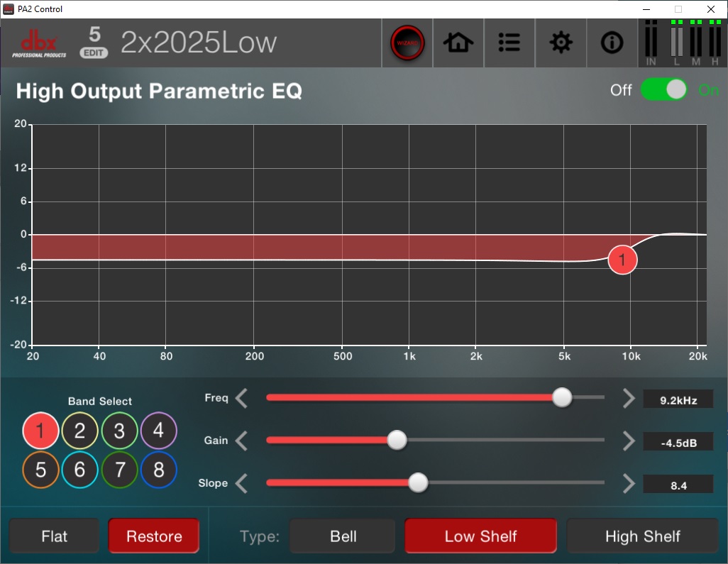Click the Slope slider knob
This screenshot has width=728, height=564.
point(418,482)
